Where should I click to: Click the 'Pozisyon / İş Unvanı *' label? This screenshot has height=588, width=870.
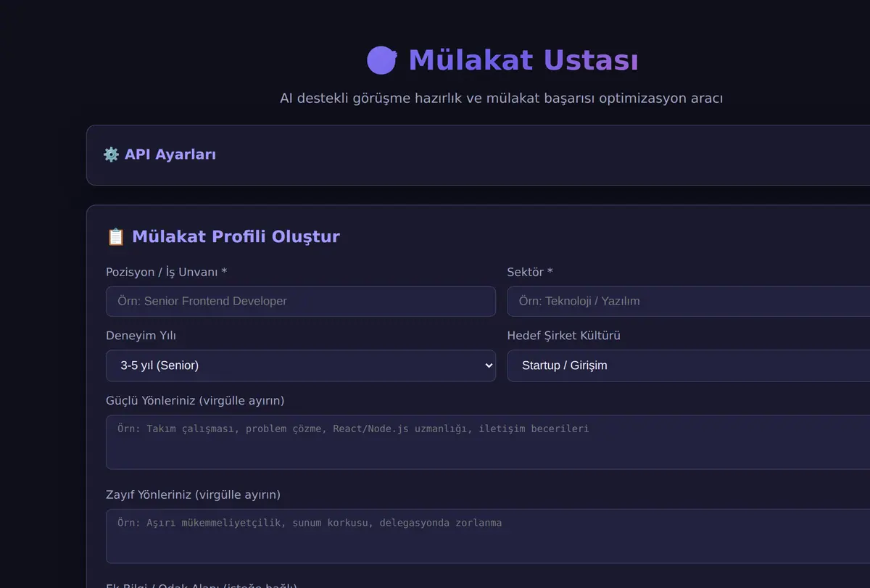point(167,272)
